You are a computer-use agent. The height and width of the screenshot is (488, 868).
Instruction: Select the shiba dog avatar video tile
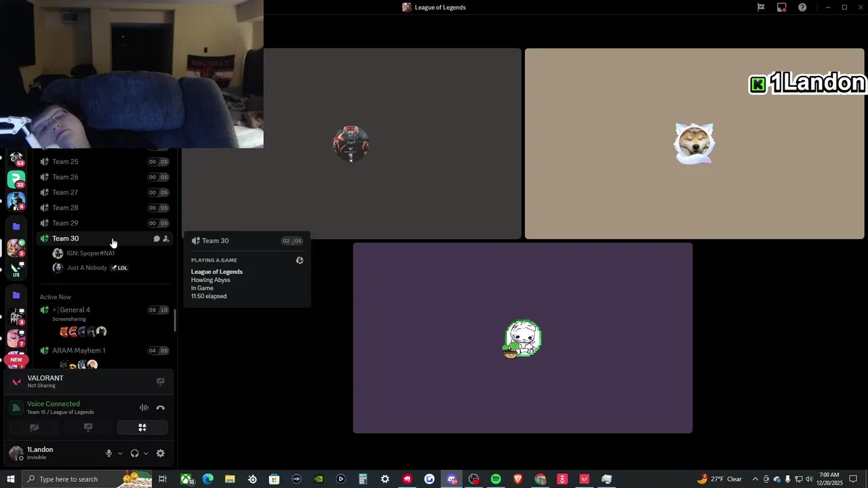point(694,144)
